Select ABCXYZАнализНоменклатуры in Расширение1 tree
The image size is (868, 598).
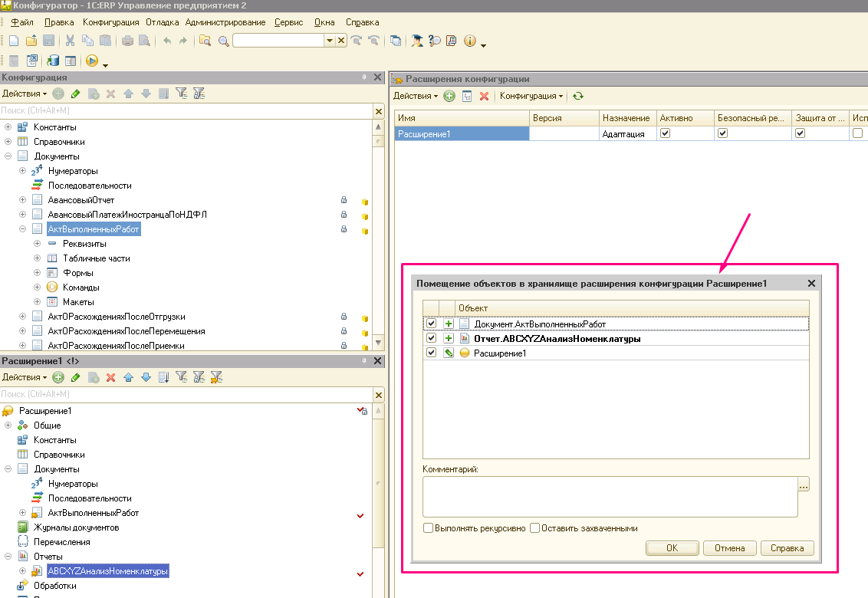[107, 571]
